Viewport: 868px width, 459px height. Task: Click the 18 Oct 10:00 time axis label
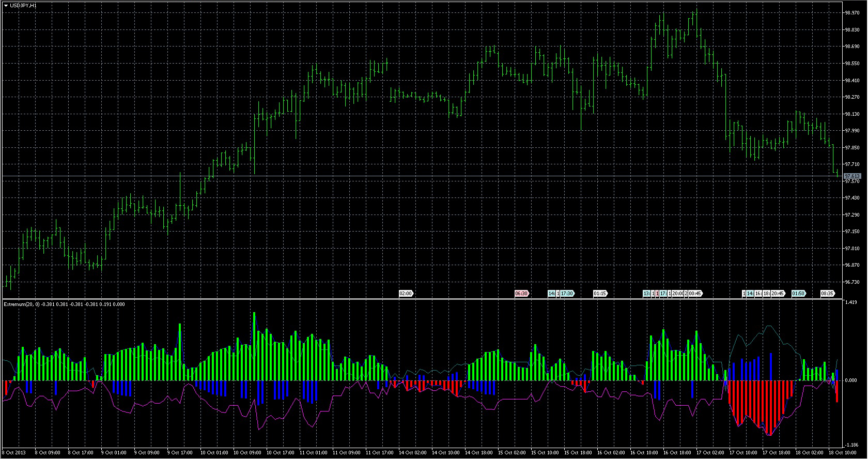pos(843,453)
